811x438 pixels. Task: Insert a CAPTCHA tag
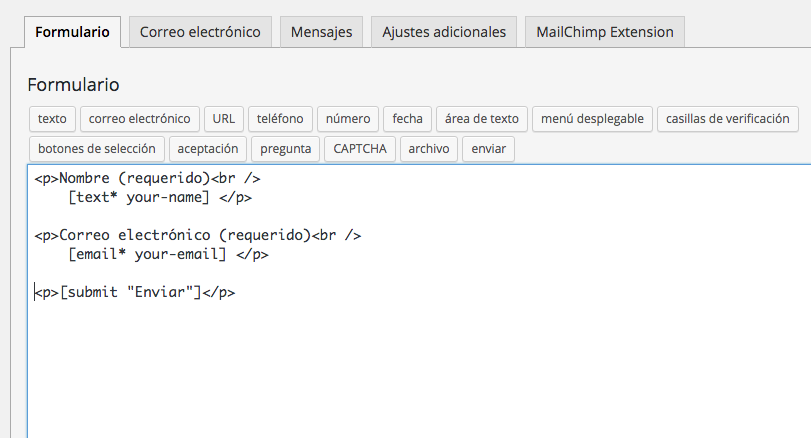pos(359,149)
